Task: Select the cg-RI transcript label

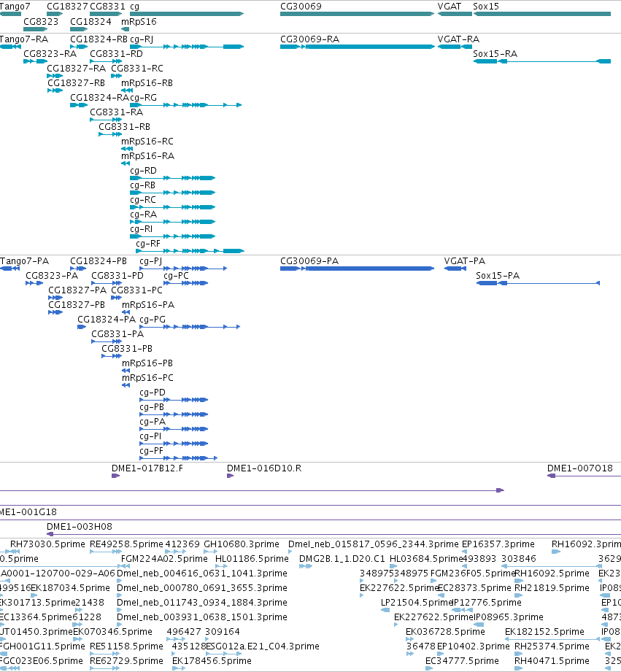Action: tap(142, 229)
